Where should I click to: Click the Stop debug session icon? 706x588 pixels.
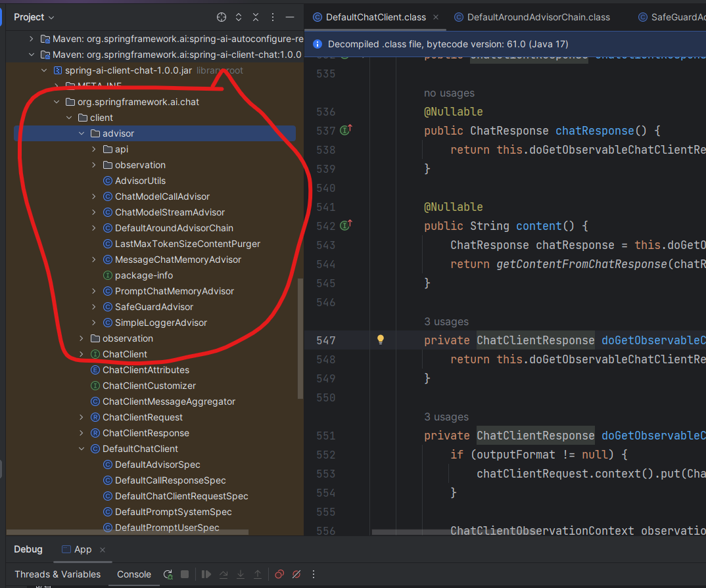click(185, 574)
